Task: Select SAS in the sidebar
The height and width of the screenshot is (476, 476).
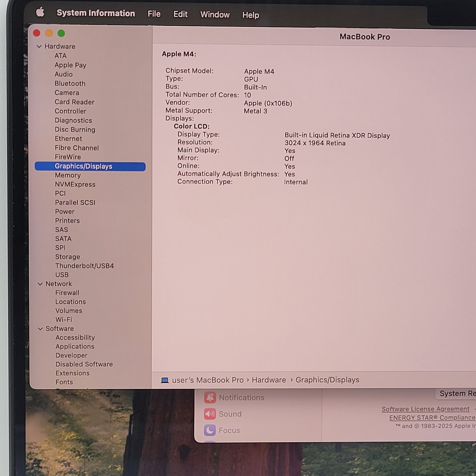Action: click(62, 230)
